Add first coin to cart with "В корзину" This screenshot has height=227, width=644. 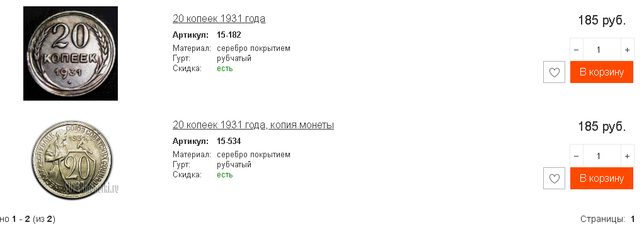[602, 72]
